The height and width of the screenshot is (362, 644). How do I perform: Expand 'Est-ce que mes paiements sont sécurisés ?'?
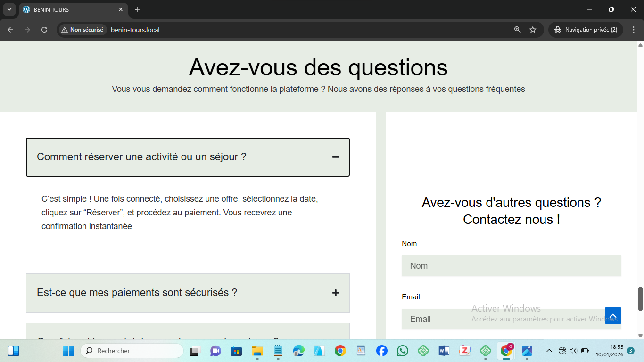coord(335,293)
